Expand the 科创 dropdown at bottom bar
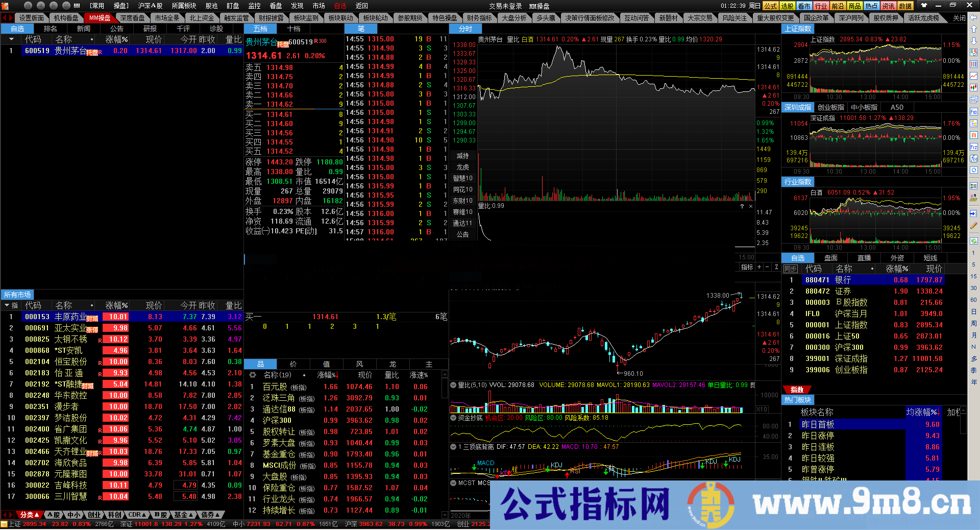This screenshot has width=980, height=530. click(x=116, y=515)
